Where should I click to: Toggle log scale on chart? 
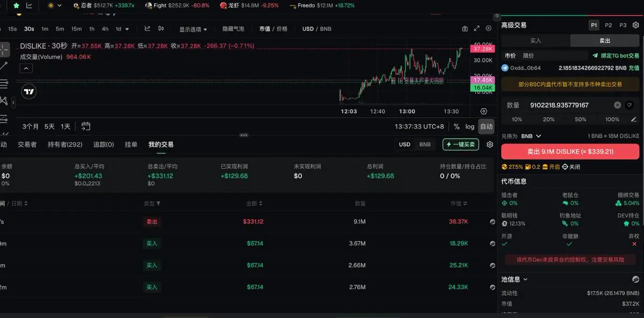[x=470, y=127]
